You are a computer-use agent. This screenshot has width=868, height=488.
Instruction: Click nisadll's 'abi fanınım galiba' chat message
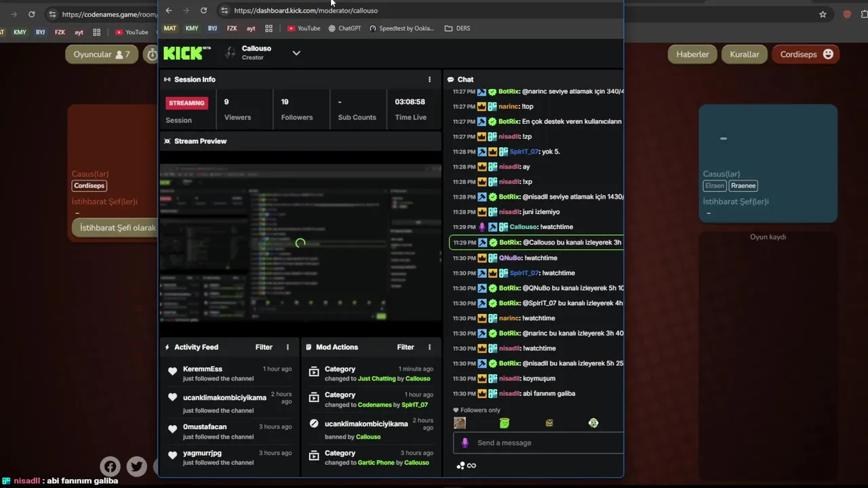(514, 393)
